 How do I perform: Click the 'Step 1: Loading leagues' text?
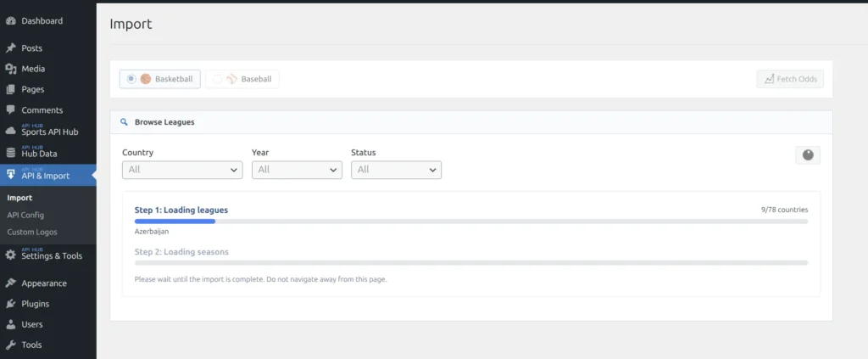(181, 210)
